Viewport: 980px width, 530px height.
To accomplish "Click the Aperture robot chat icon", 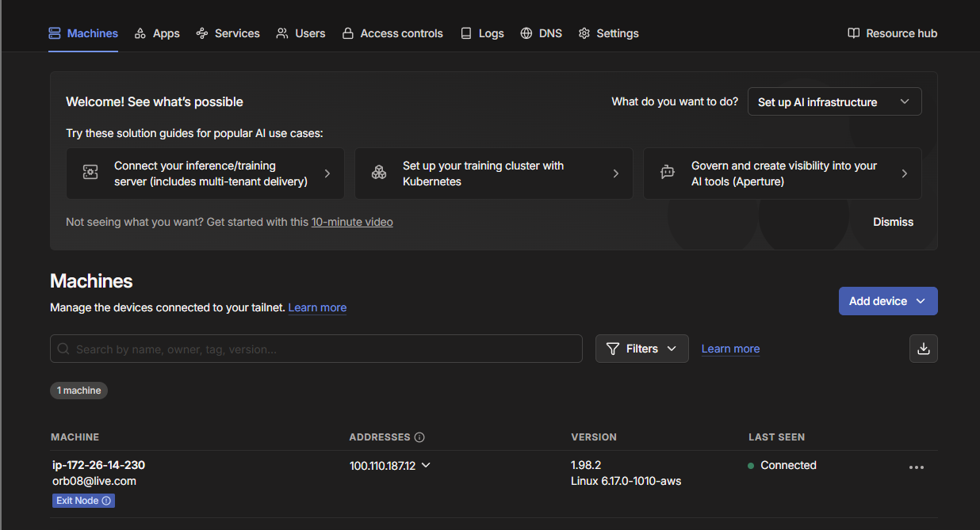I will 668,173.
